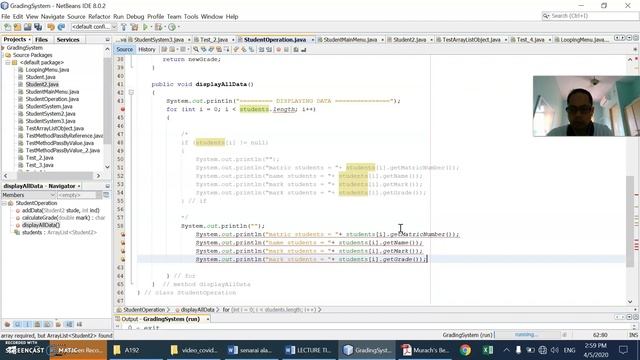Toggle the code fold at line 42

[x=131, y=93]
